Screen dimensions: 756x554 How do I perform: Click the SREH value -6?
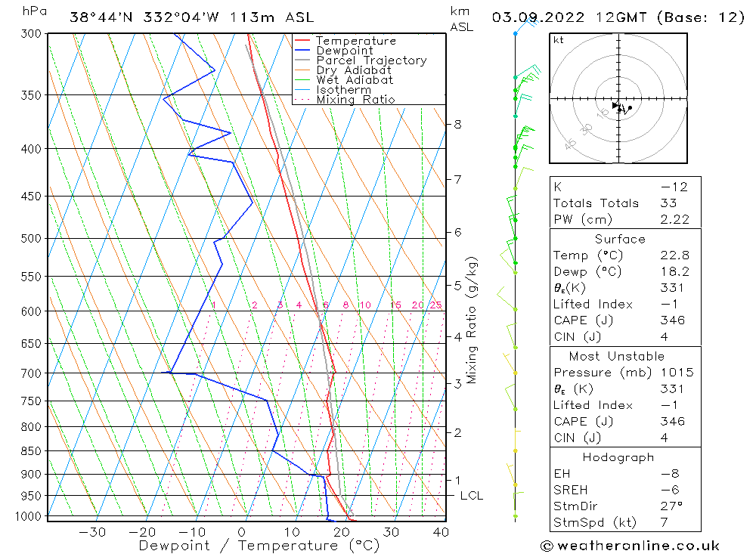click(670, 491)
